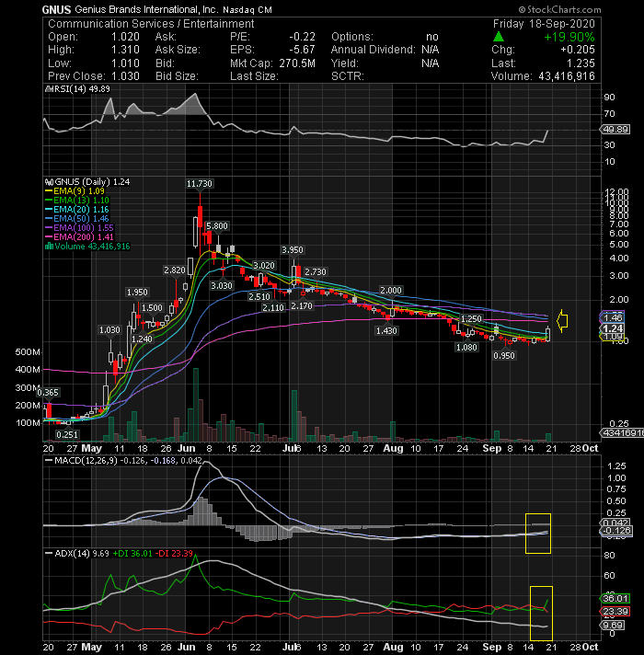Click the Chg +0.205 value
The height and width of the screenshot is (655, 644).
(x=578, y=50)
